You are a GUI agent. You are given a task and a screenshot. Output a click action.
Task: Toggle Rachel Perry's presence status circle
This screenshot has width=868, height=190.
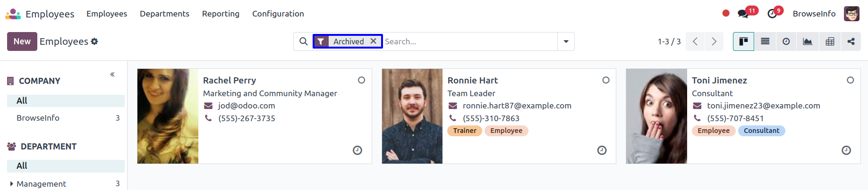pos(362,80)
